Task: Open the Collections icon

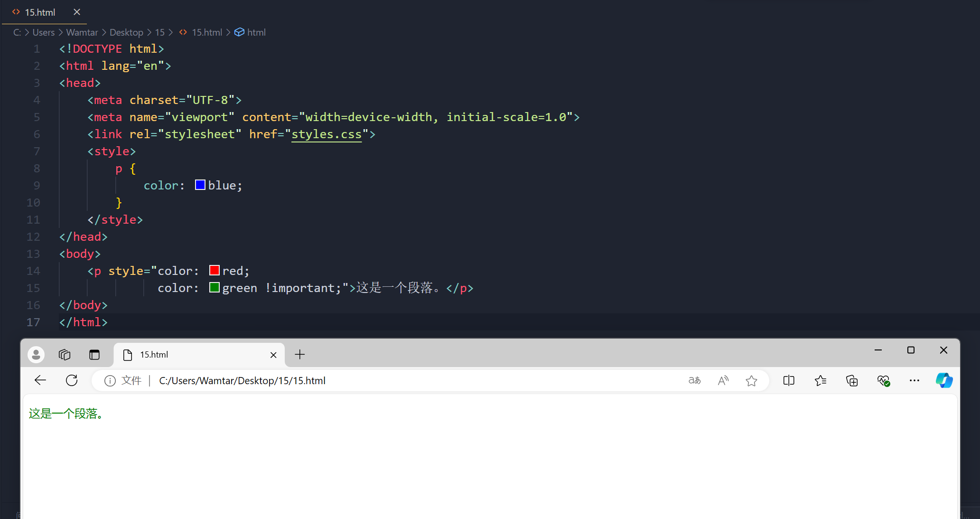Action: pyautogui.click(x=852, y=380)
